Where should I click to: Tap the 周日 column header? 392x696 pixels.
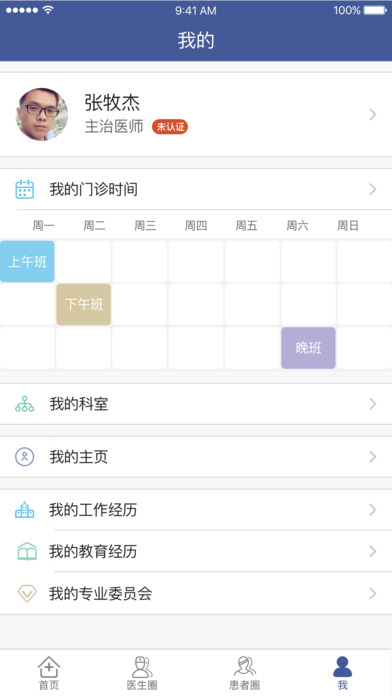pyautogui.click(x=348, y=226)
